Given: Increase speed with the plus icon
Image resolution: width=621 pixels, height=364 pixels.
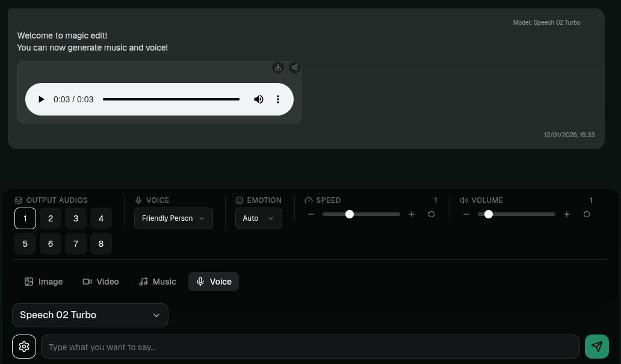Looking at the screenshot, I should pos(412,214).
